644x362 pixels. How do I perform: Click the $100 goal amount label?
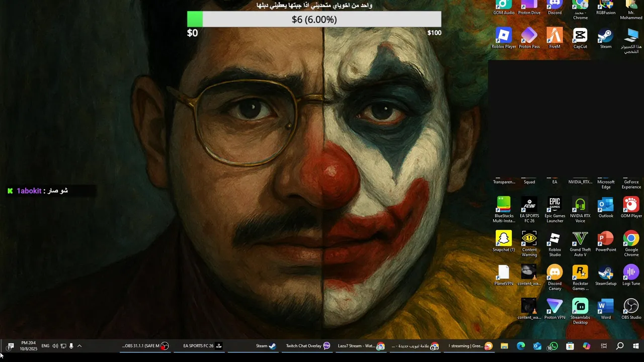pos(434,33)
